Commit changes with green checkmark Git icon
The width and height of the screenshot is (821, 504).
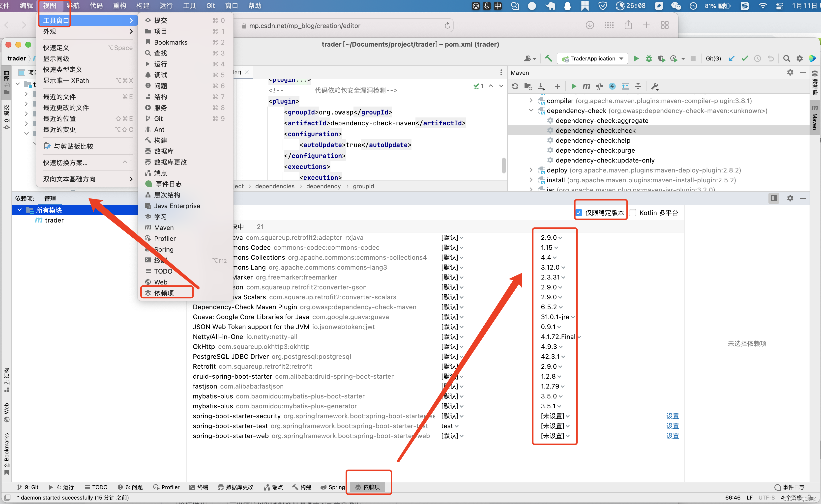coord(745,58)
